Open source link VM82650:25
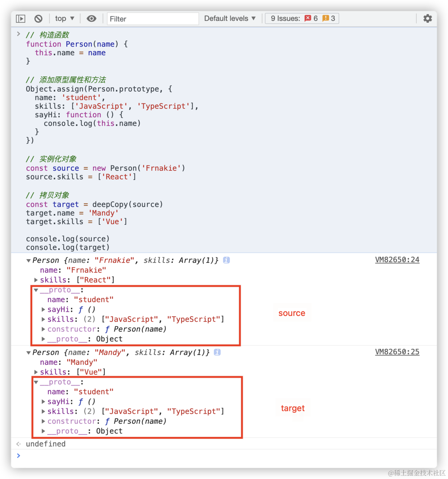448x479 pixels. 397,352
